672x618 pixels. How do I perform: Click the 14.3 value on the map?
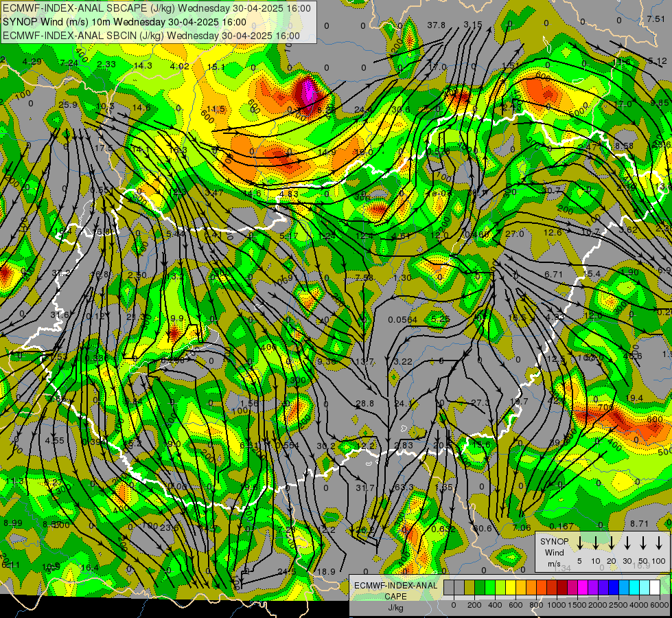coord(143,66)
